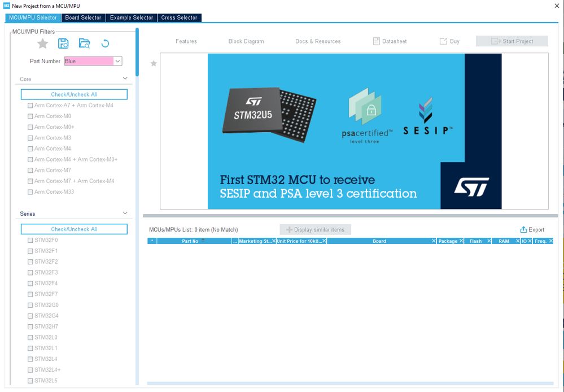Remove the Flash column with its X
Image resolution: width=564 pixels, height=392 pixels.
[x=489, y=241]
